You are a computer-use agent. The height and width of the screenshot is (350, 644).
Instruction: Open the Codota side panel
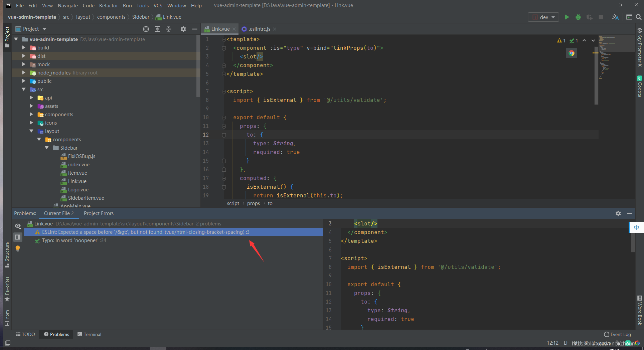[x=640, y=86]
